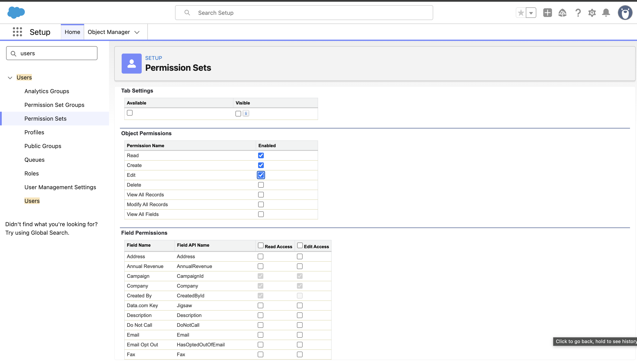This screenshot has height=364, width=637.
Task: Open the Help question mark icon
Action: click(x=578, y=13)
